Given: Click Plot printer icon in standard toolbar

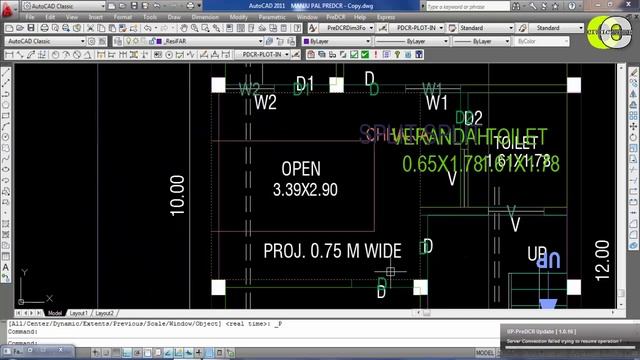Looking at the screenshot, I should tap(44, 28).
